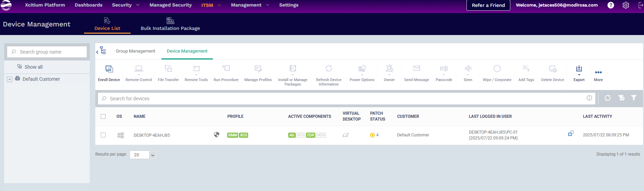Expand the Default Customer tree node

pos(10,79)
